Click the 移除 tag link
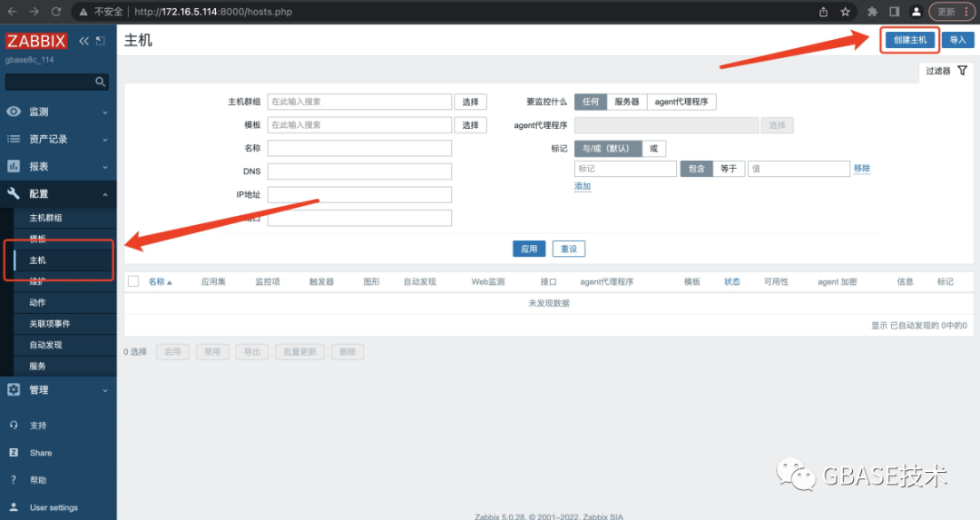The height and width of the screenshot is (520, 980). point(862,168)
